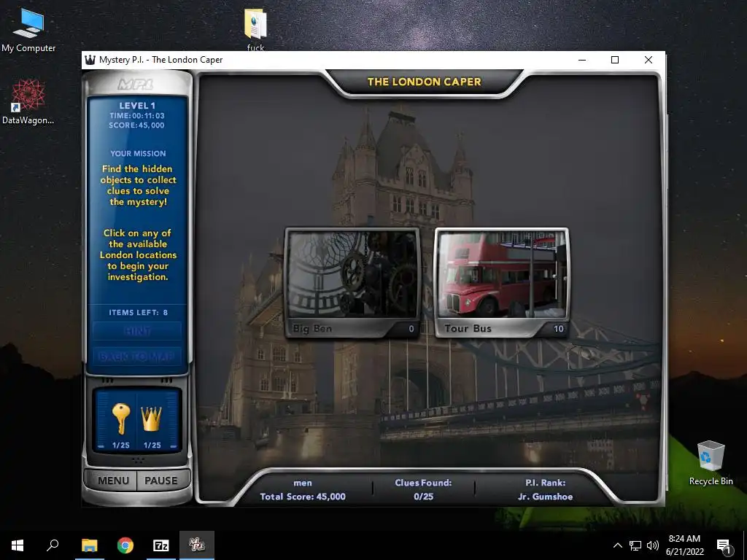This screenshot has width=747, height=560.
Task: Open the folder icon on desktop
Action: [x=255, y=28]
